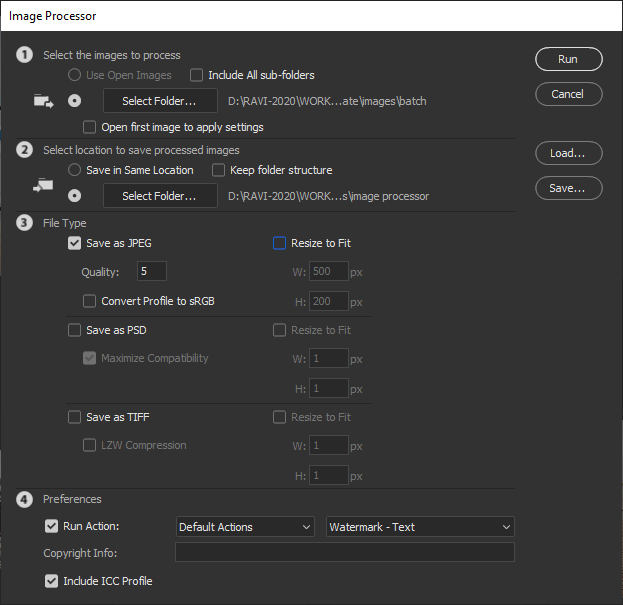Click the Load... settings button
Screen dimensions: 623x605
tap(568, 153)
